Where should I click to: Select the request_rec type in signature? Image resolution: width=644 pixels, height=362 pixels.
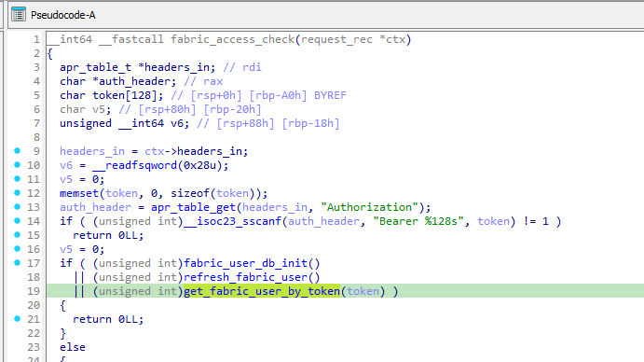(336, 39)
